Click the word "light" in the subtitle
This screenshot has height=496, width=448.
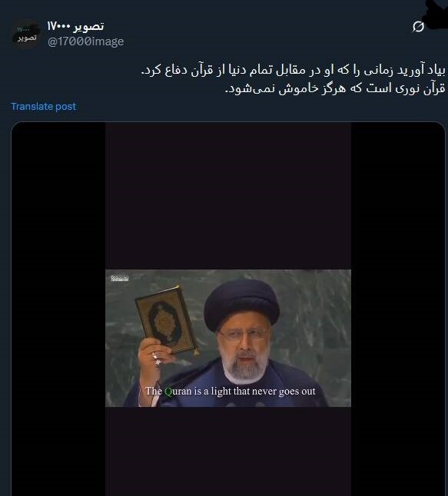(x=221, y=392)
